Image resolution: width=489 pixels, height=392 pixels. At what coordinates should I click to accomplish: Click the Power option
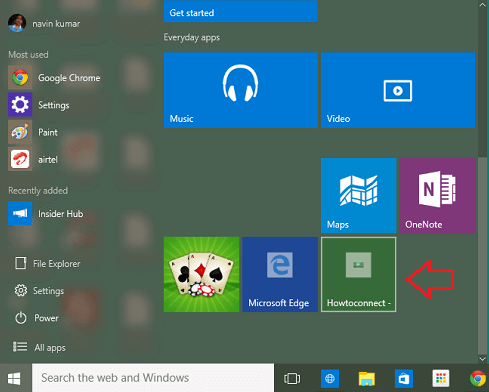(x=37, y=318)
